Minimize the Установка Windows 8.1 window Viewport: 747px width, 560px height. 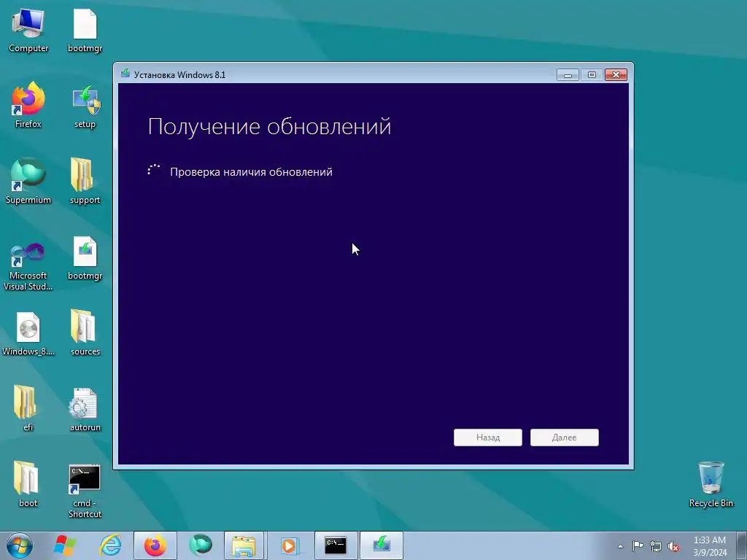(x=568, y=75)
